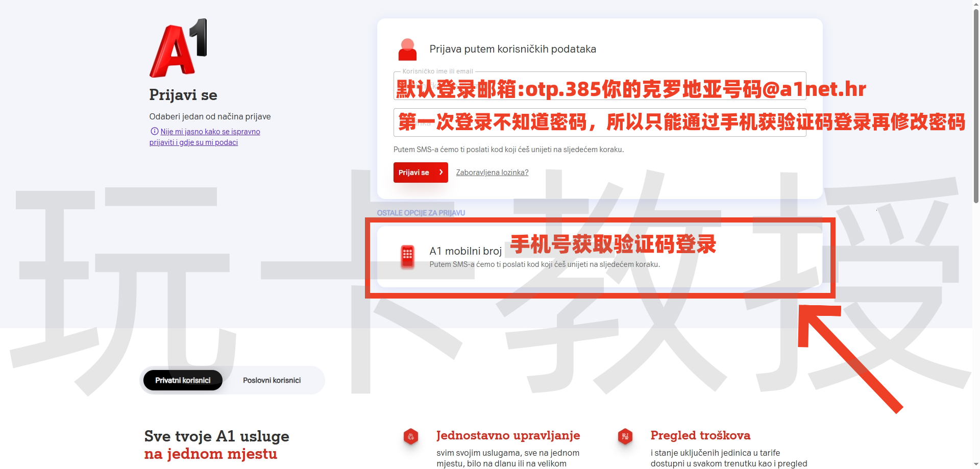The image size is (980, 469).
Task: Open the Zaboravljena lozinka? link
Action: tap(492, 172)
